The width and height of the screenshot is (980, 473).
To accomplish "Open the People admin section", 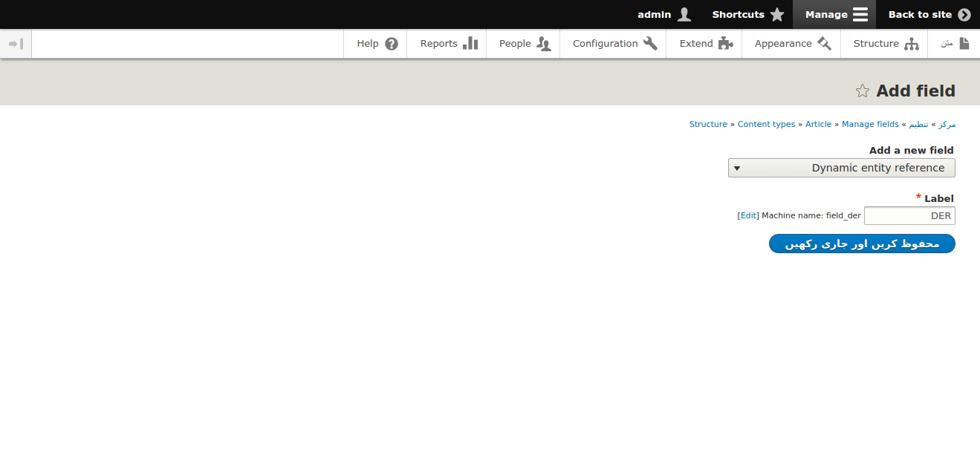I will click(x=525, y=44).
